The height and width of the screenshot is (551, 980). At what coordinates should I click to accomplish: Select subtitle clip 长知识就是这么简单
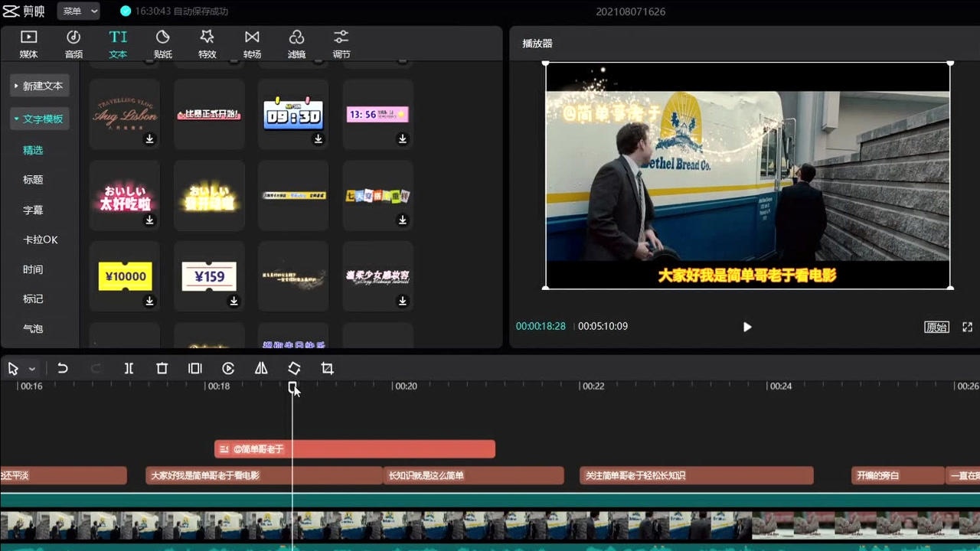point(473,476)
